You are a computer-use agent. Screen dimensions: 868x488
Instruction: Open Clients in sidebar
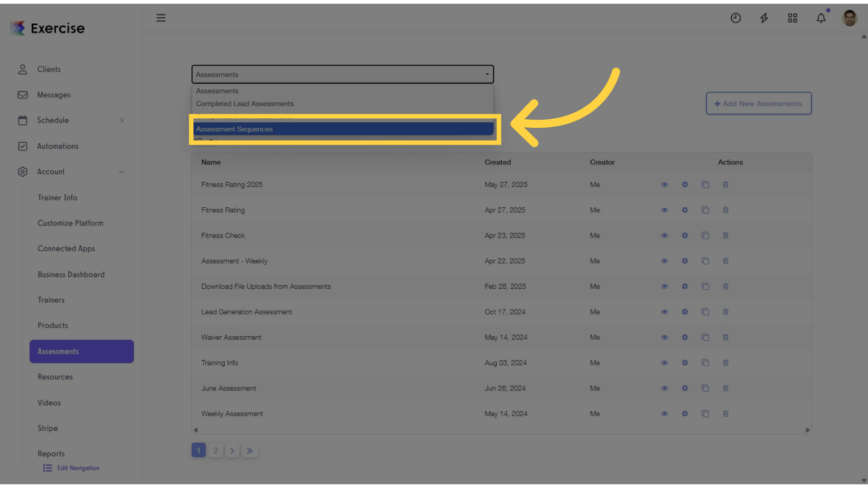coord(48,69)
